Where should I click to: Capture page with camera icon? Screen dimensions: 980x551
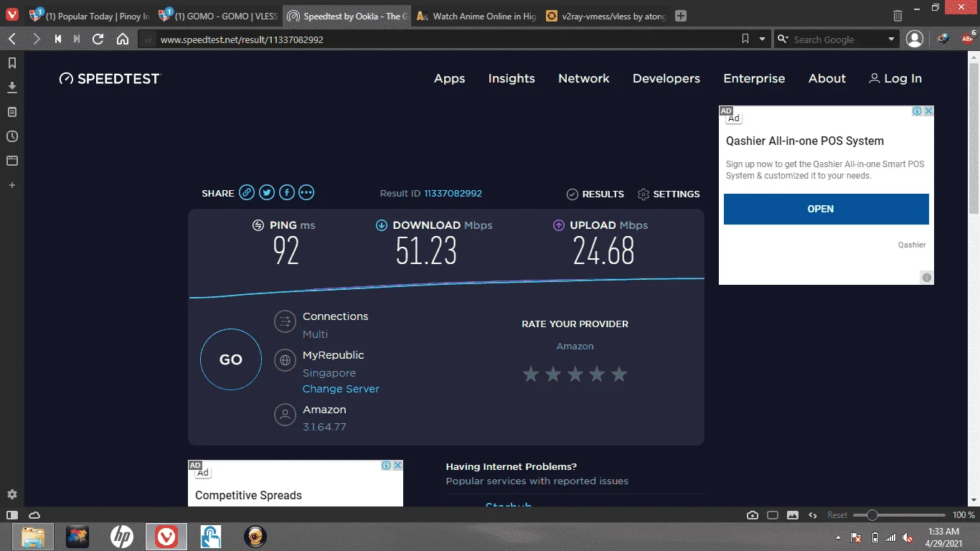coord(753,515)
